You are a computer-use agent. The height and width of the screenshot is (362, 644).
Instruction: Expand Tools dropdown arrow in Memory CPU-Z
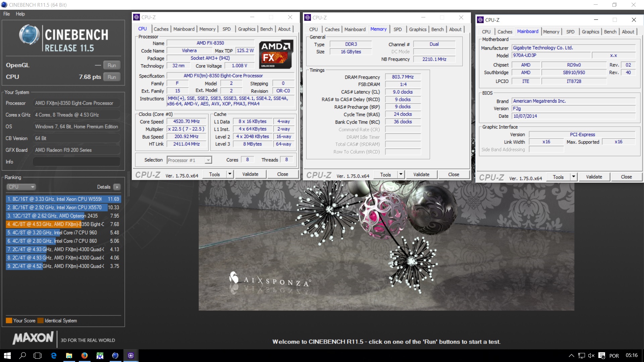point(401,174)
